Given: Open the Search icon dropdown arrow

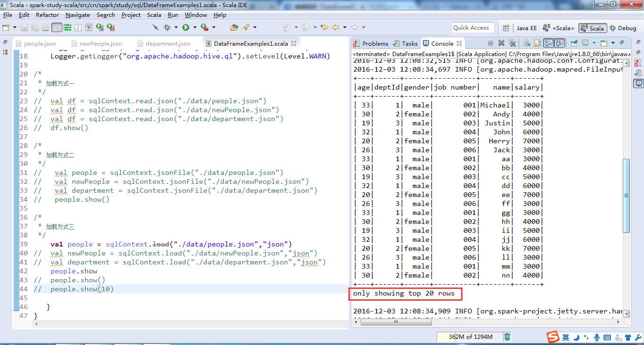Looking at the screenshot, I should pos(255,27).
